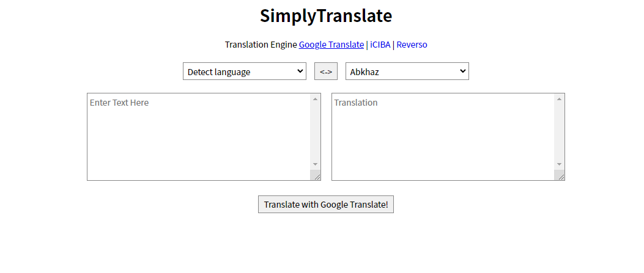The image size is (644, 273).
Task: Click the chevron on the Detect language selector
Action: 300,71
